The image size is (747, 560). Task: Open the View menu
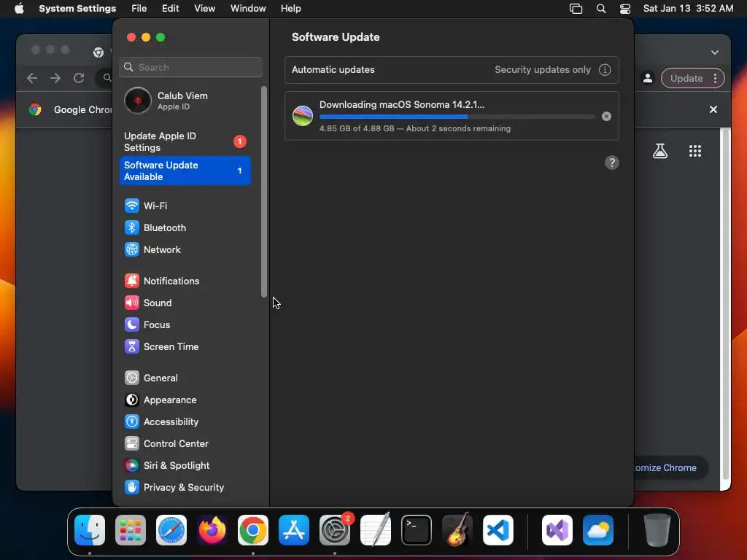coord(205,9)
